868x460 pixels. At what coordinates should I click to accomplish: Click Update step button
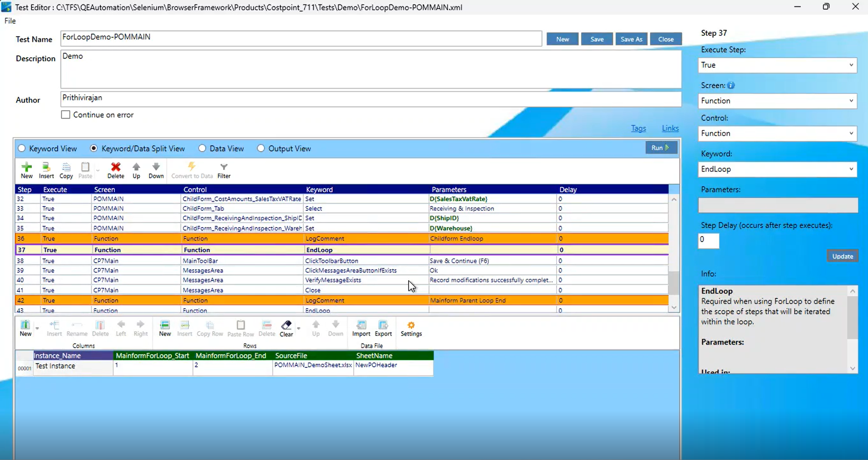(843, 256)
